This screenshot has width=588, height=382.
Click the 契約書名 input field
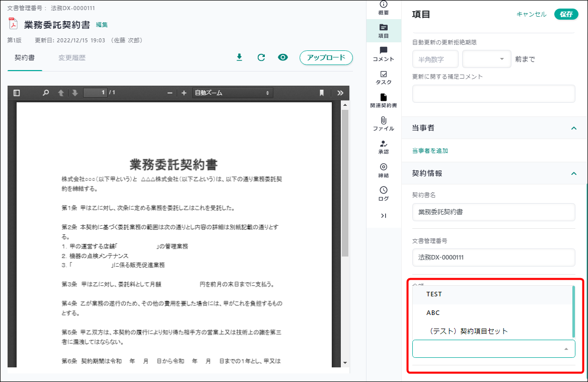pos(493,212)
